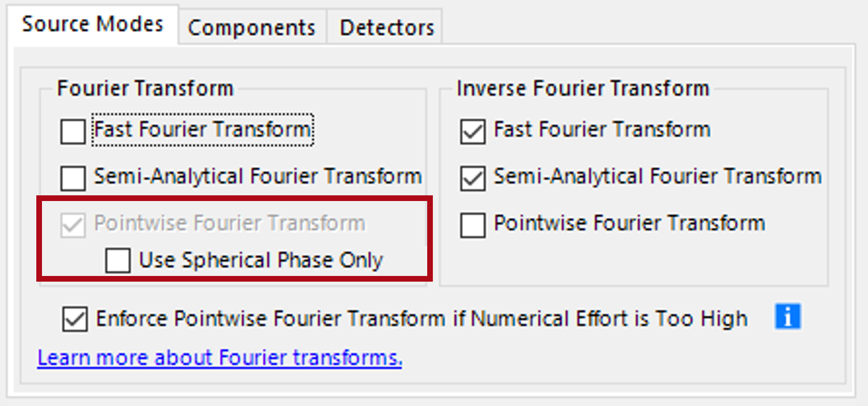Click the Enforce Pointwise Fourier Transform label text

point(422,319)
